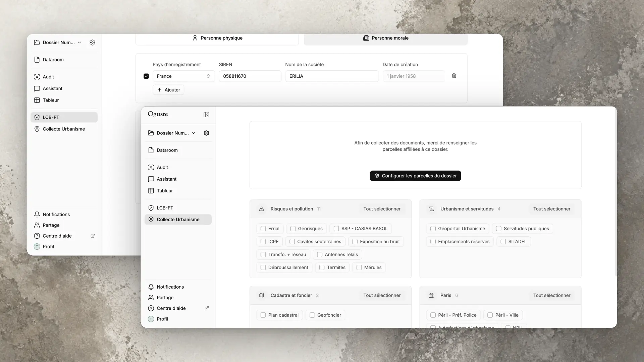The image size is (644, 362).
Task: Click the Date de création field
Action: tap(414, 76)
